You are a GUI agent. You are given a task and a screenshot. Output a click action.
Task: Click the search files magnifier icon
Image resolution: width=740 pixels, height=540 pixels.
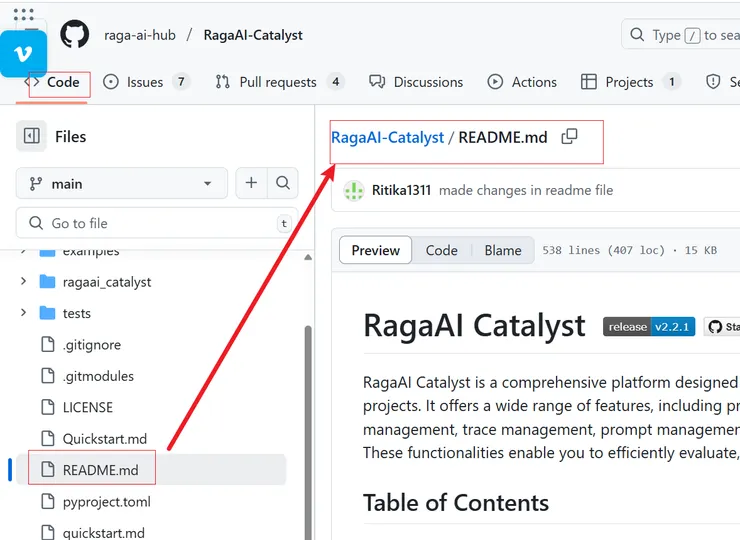283,183
